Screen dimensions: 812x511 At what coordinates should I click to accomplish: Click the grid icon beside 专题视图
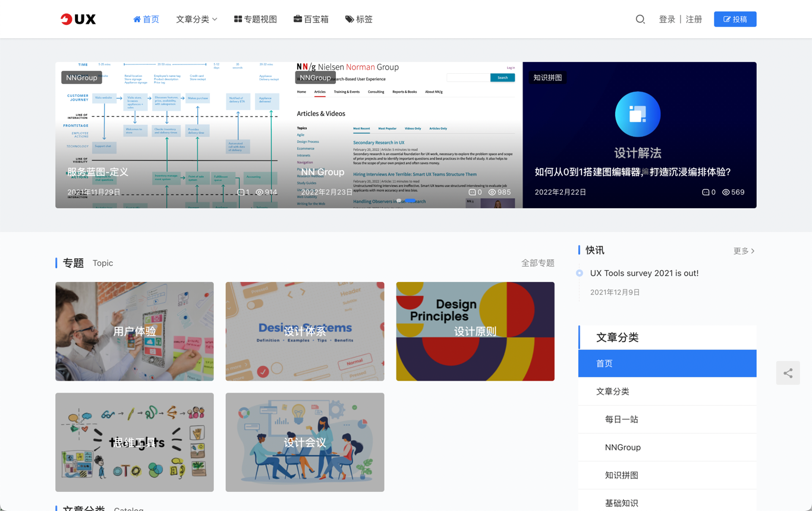238,19
